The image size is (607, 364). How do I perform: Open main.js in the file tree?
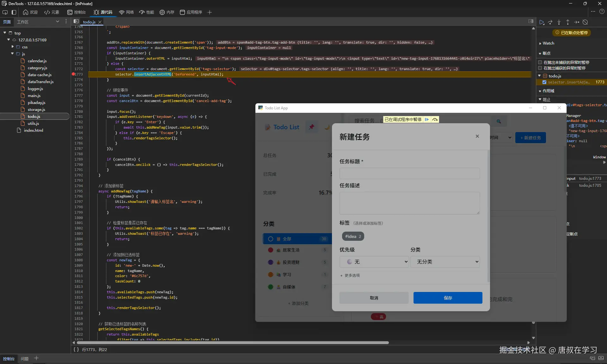[x=34, y=95]
